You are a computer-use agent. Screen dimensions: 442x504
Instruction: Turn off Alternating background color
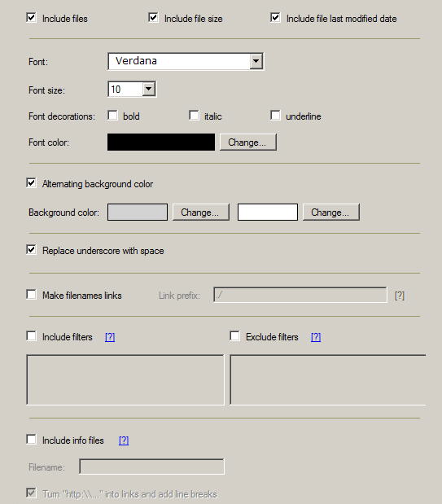(31, 183)
